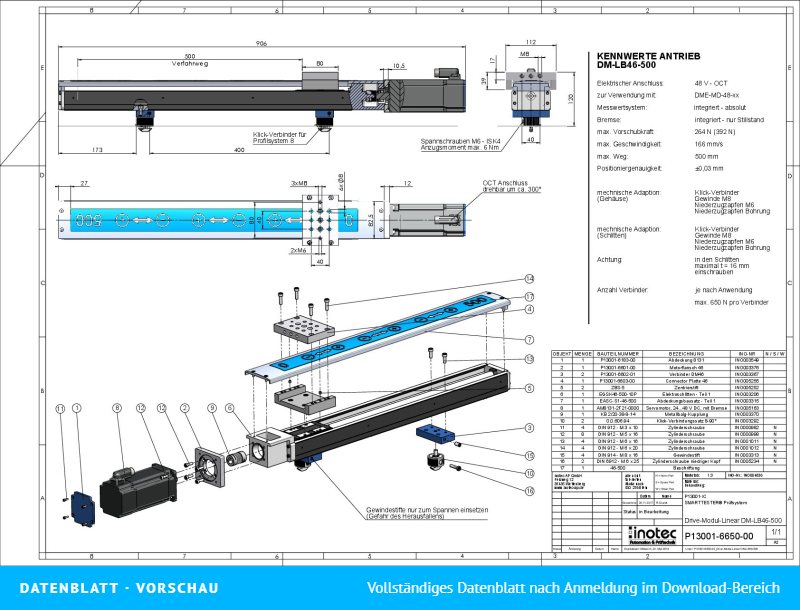This screenshot has width=800, height=610.
Task: Click the '906' overall length dimension
Action: (x=261, y=43)
